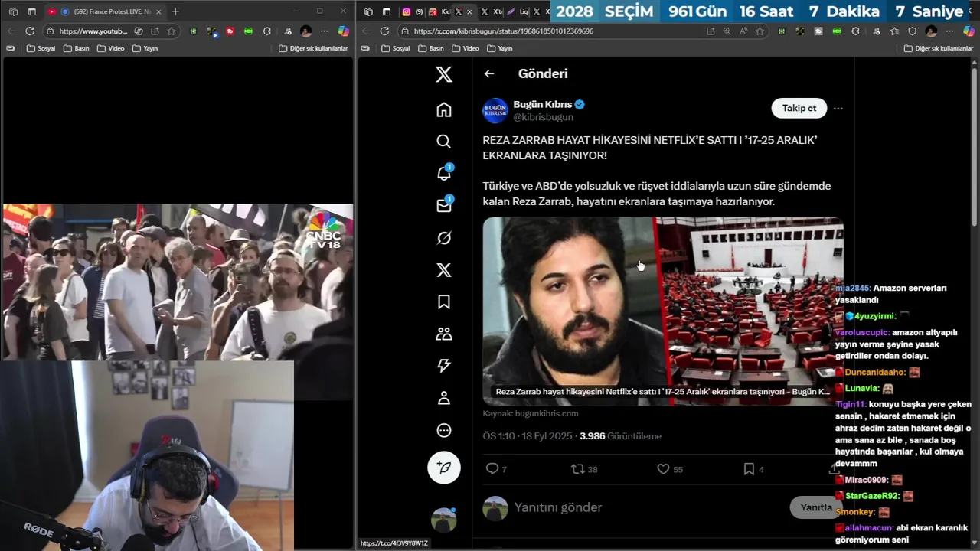Viewport: 980px width, 551px height.
Task: Click the ÖS 1:10 · 18 Eyl 2025 timestamp
Action: (528, 436)
